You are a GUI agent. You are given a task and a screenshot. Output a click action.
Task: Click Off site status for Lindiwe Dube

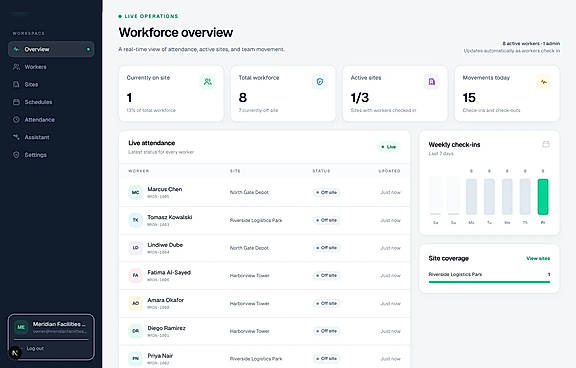click(326, 248)
